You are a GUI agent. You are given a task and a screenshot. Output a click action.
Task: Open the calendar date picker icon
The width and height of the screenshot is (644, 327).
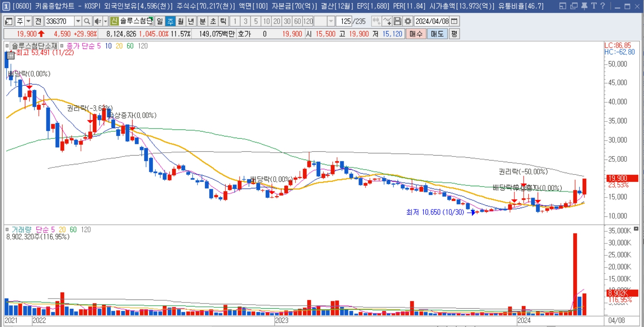click(454, 21)
